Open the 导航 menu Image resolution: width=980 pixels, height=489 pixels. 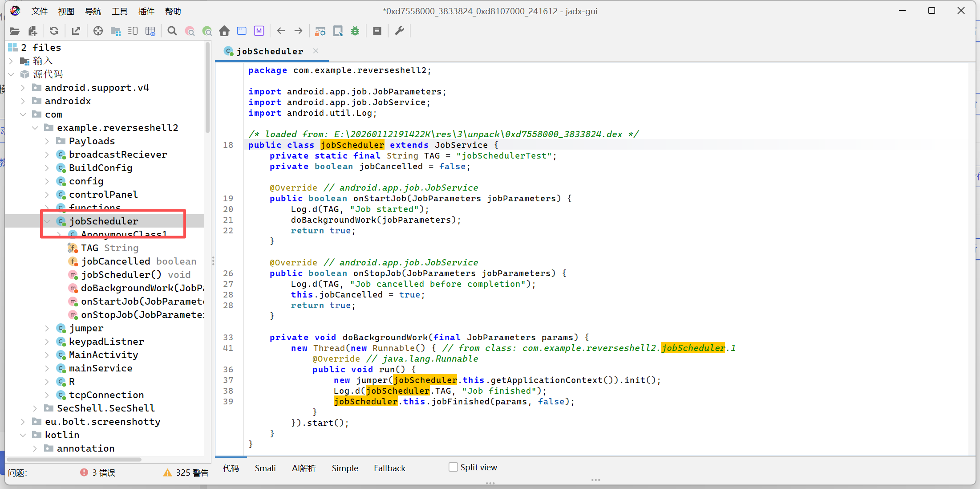click(93, 12)
